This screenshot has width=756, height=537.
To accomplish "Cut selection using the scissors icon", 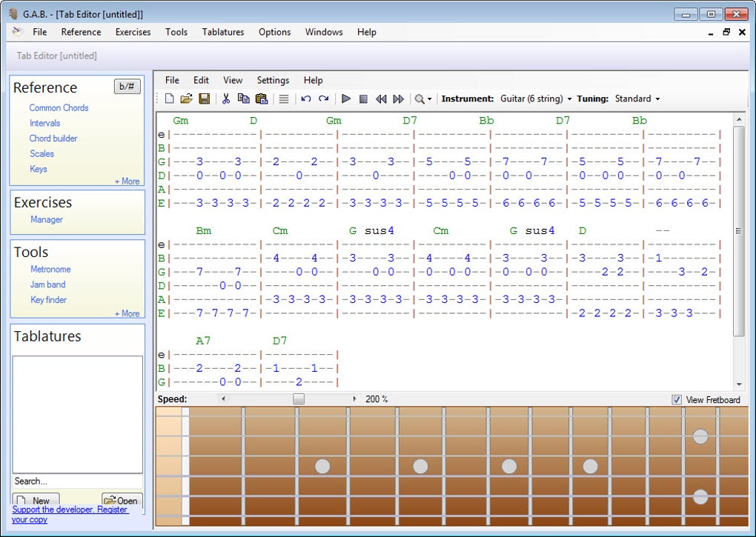I will click(x=225, y=99).
